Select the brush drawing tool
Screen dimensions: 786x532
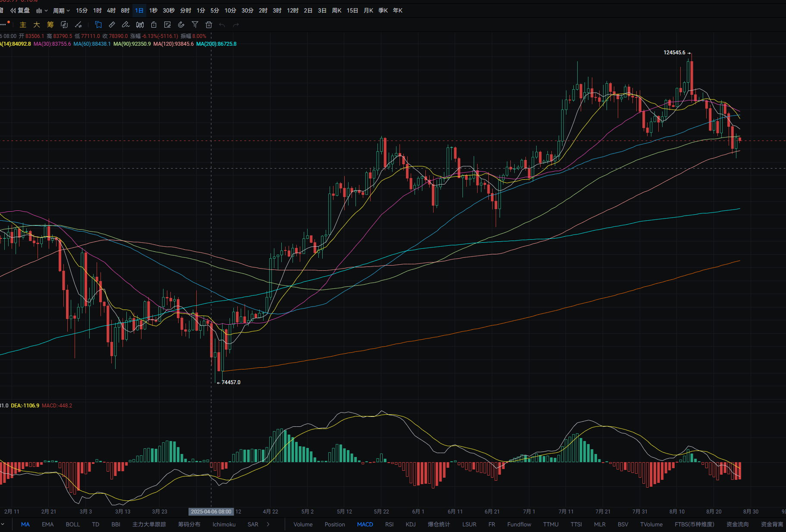(x=126, y=25)
